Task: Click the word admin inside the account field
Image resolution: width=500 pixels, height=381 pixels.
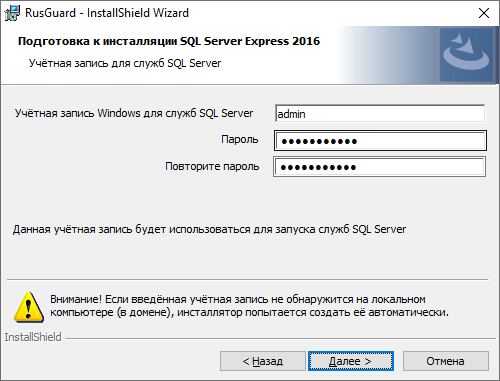Action: tap(291, 114)
